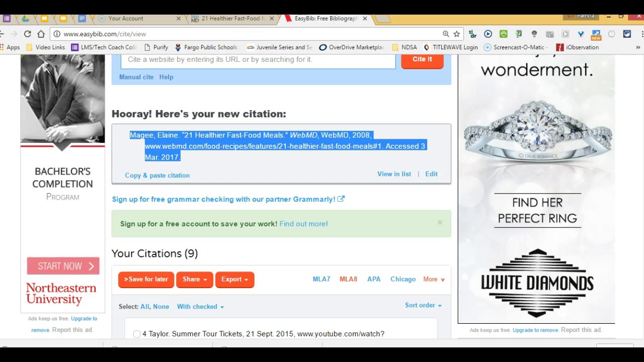Screen dimensions: 644x362
Task: Show more bookmarks with the chevron
Action: [x=638, y=47]
